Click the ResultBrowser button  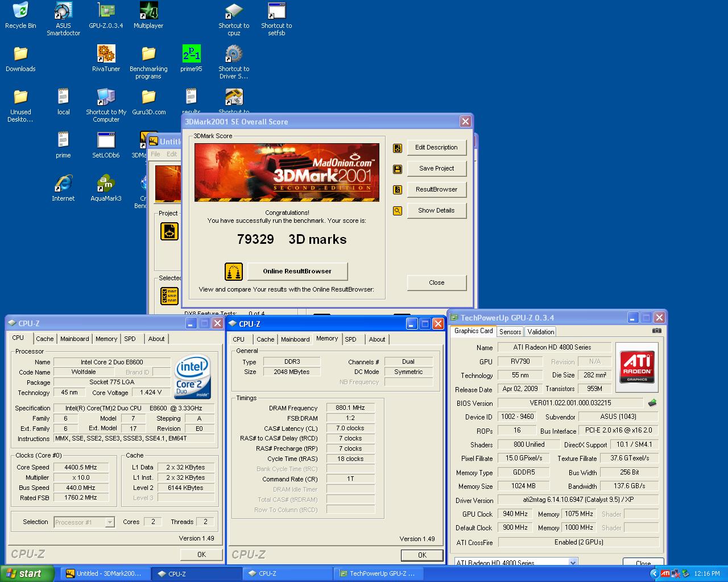(437, 190)
